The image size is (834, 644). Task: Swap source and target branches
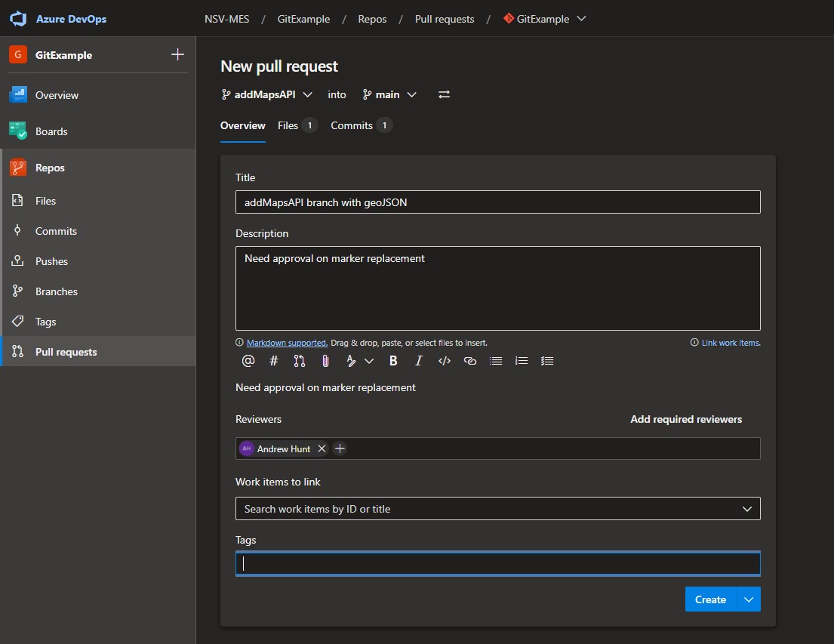[x=444, y=94]
